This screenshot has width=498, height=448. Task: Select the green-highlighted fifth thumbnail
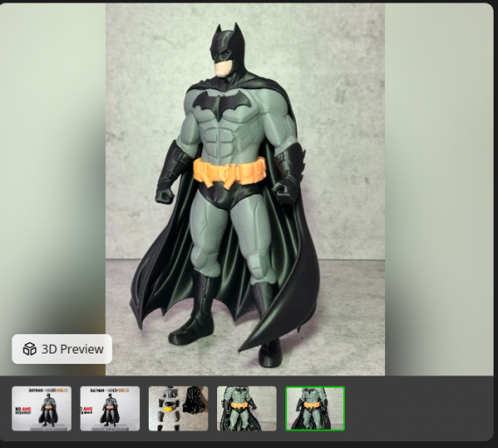coord(315,409)
